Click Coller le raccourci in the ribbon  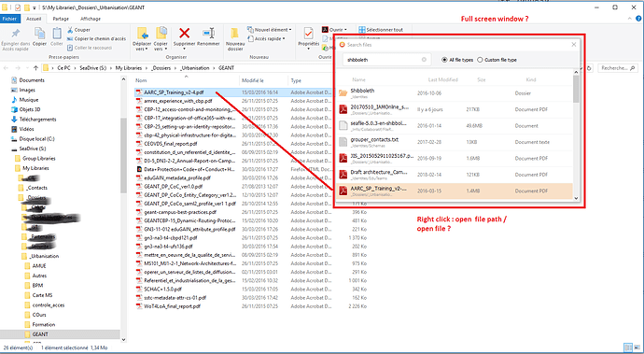pyautogui.click(x=89, y=48)
